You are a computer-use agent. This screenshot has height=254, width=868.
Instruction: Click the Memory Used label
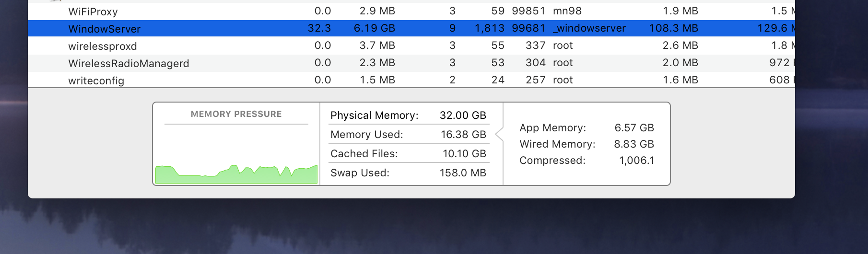click(367, 135)
